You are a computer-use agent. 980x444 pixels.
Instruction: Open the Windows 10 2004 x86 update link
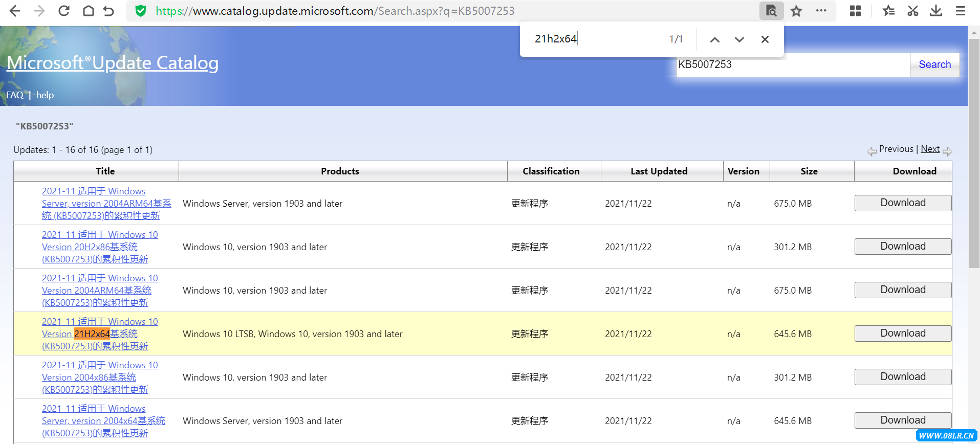(100, 378)
